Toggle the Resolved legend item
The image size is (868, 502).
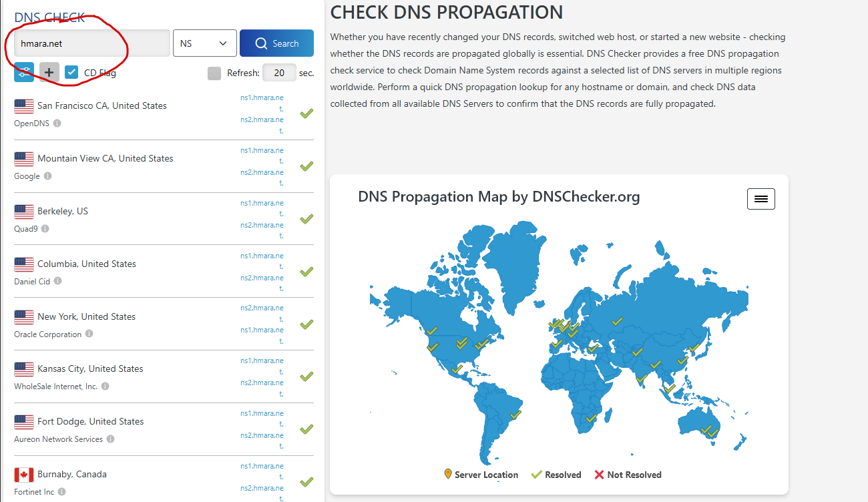(x=556, y=475)
